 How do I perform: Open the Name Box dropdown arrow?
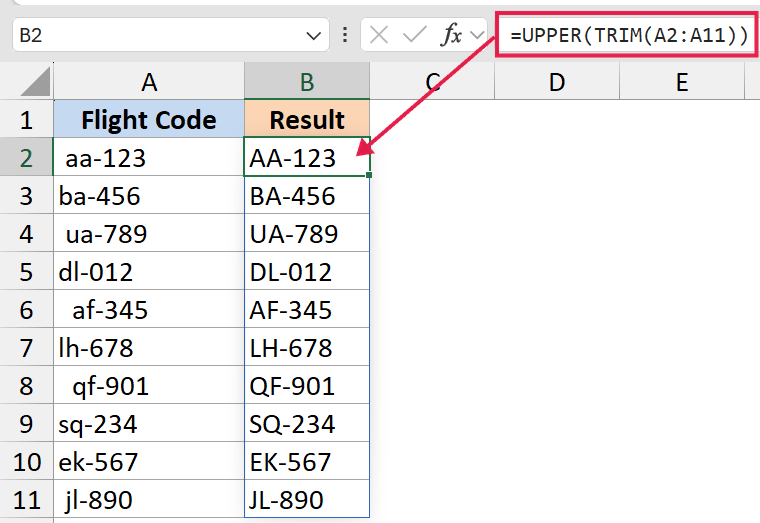click(x=314, y=35)
